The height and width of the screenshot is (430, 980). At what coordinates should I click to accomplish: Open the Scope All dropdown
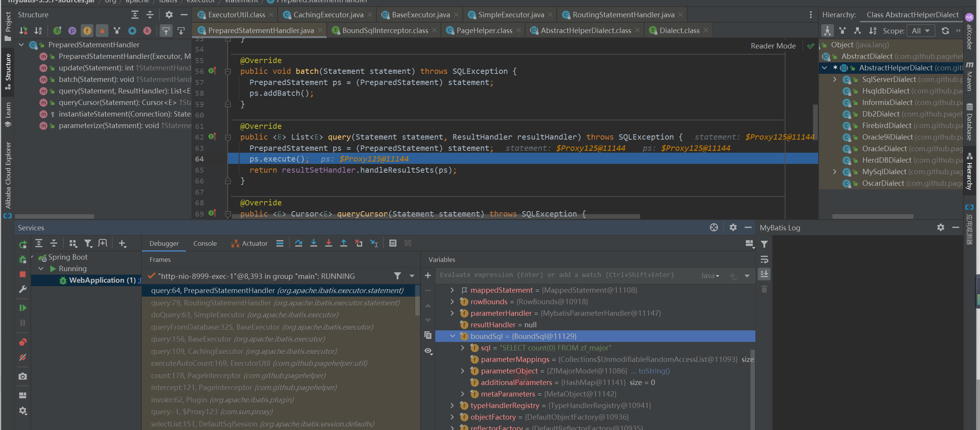click(920, 31)
